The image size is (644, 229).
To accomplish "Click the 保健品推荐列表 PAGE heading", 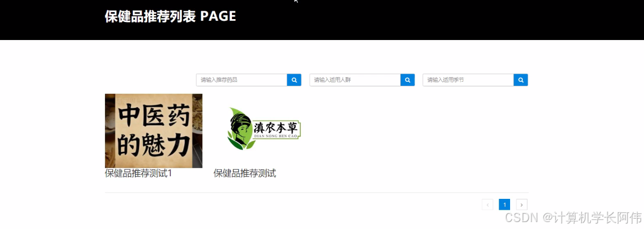I will pos(170,16).
